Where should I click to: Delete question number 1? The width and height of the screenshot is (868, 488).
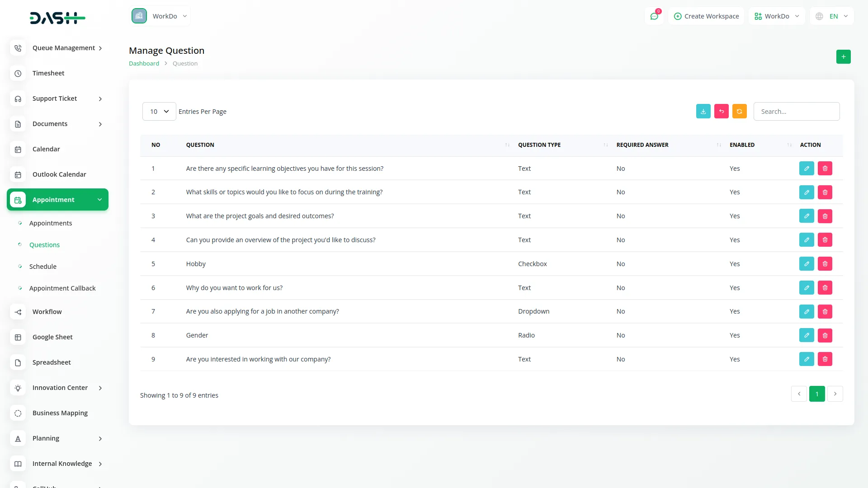tap(825, 169)
